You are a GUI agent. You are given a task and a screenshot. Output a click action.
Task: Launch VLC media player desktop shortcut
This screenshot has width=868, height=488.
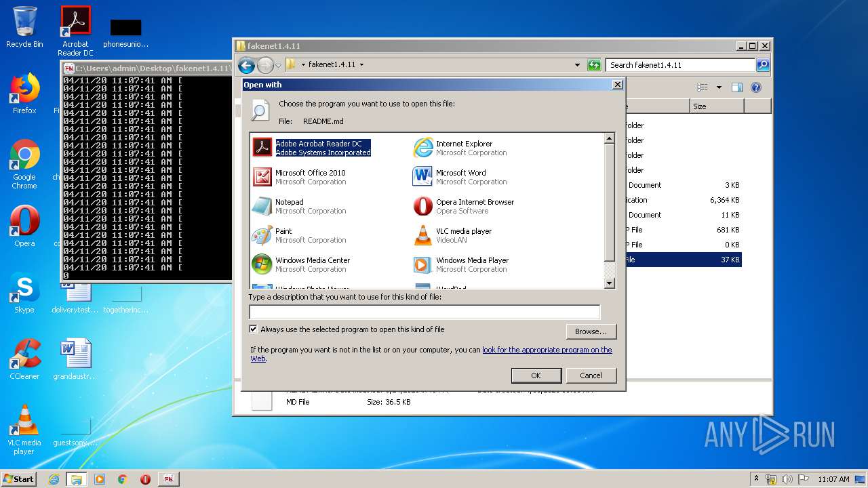[24, 430]
